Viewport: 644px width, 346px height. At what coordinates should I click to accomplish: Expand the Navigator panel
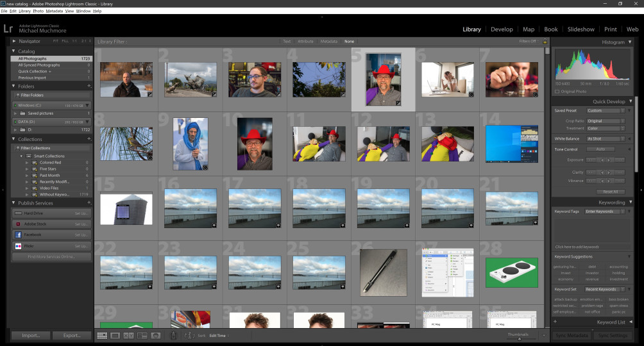(13, 41)
